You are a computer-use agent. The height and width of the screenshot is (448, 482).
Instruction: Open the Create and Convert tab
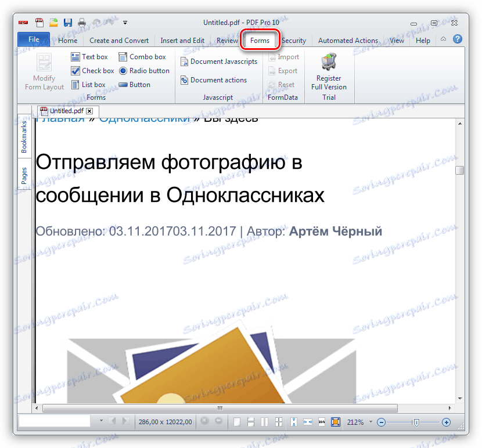(119, 41)
